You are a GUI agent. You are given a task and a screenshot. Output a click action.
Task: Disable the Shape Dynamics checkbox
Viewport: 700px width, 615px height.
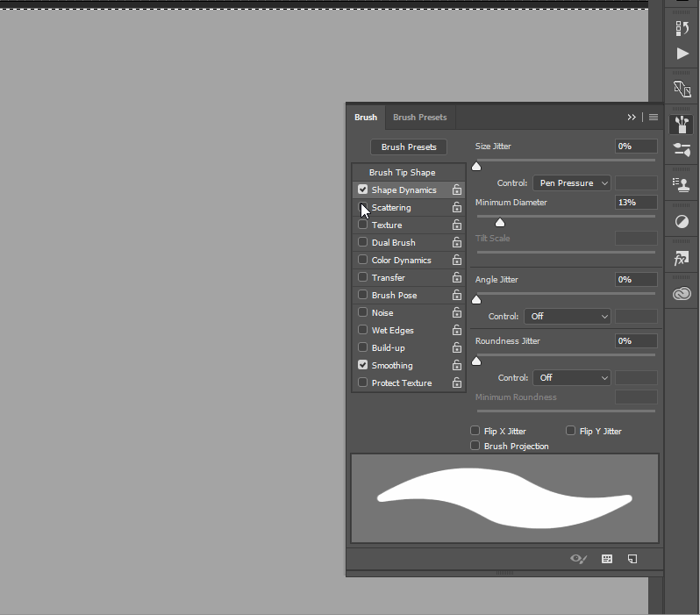click(362, 190)
